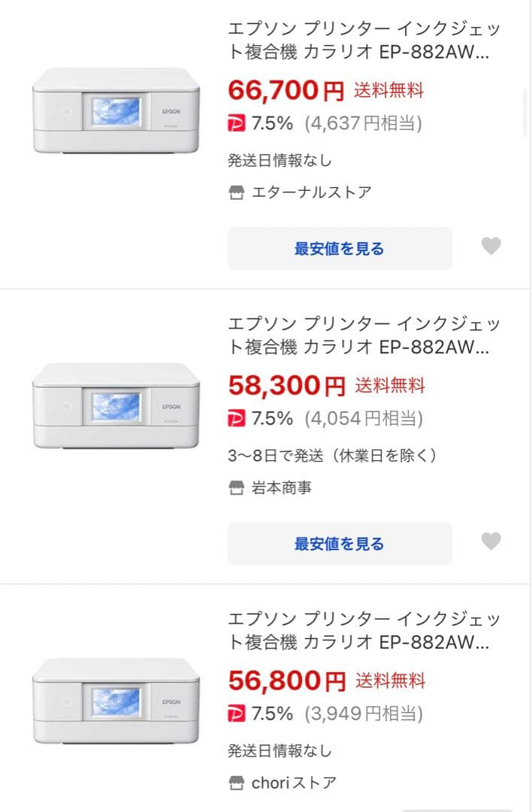This screenshot has width=532, height=812.
Task: Click the PayPay icon beside the 58,300円 price
Action: (235, 419)
